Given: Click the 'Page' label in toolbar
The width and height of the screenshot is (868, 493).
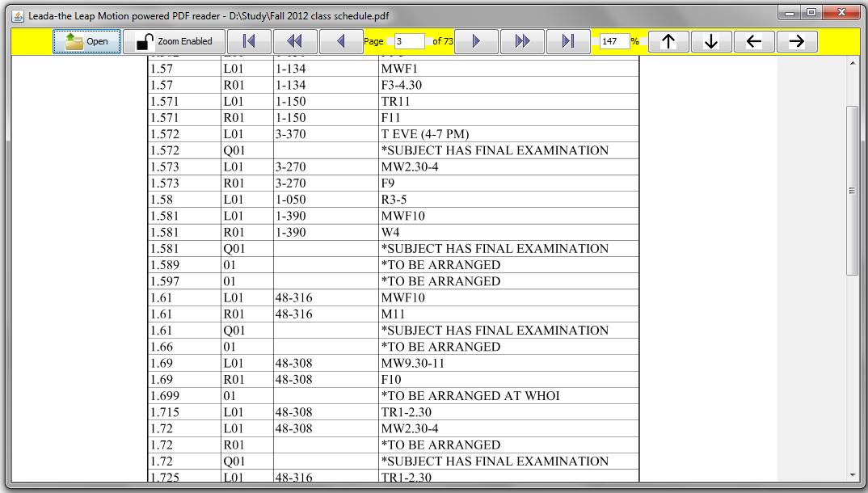Looking at the screenshot, I should click(373, 41).
